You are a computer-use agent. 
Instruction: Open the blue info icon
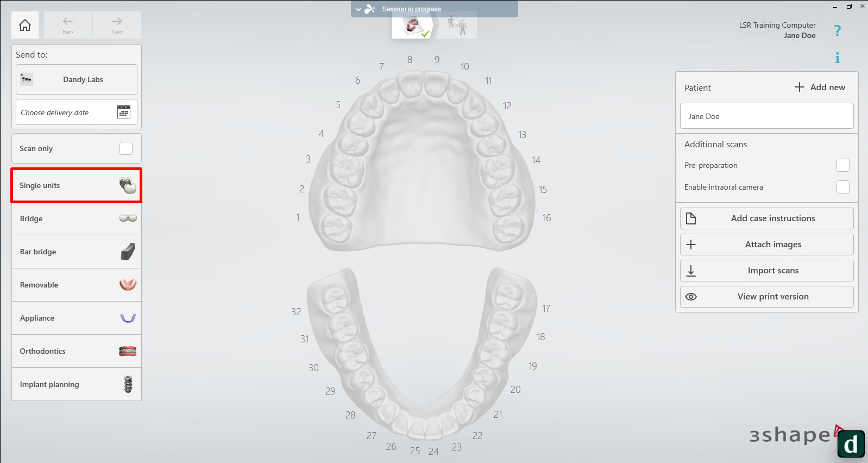click(837, 58)
